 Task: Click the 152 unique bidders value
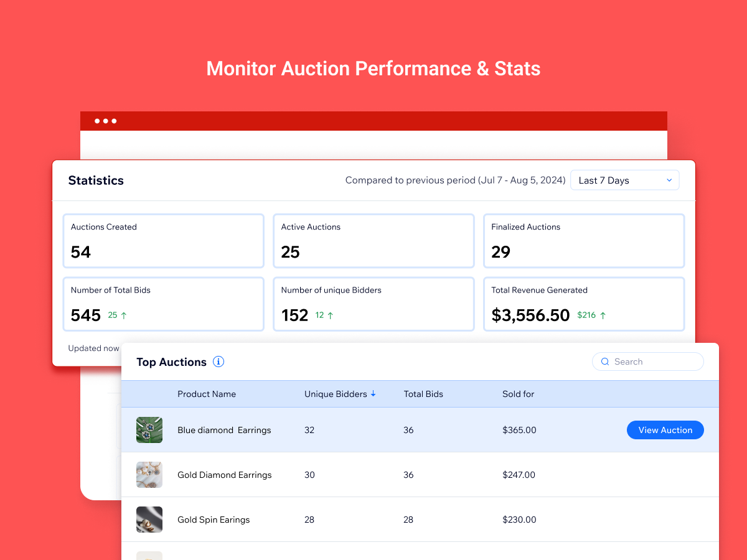[x=295, y=315]
